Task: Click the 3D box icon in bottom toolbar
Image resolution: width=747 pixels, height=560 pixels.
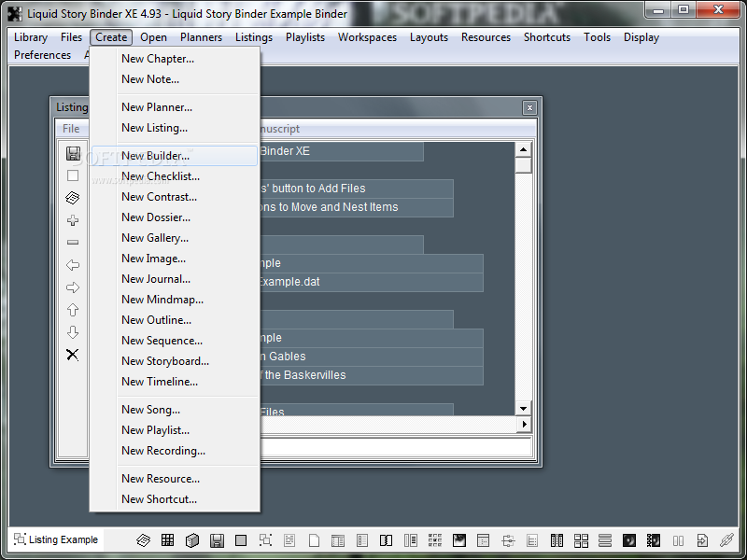Action: pos(192,540)
